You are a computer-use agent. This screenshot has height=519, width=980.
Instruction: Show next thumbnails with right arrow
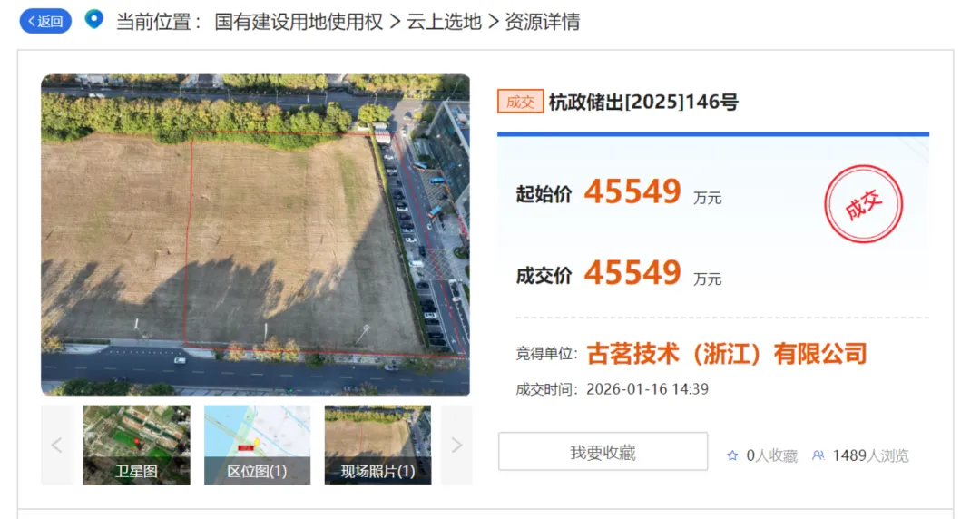456,446
